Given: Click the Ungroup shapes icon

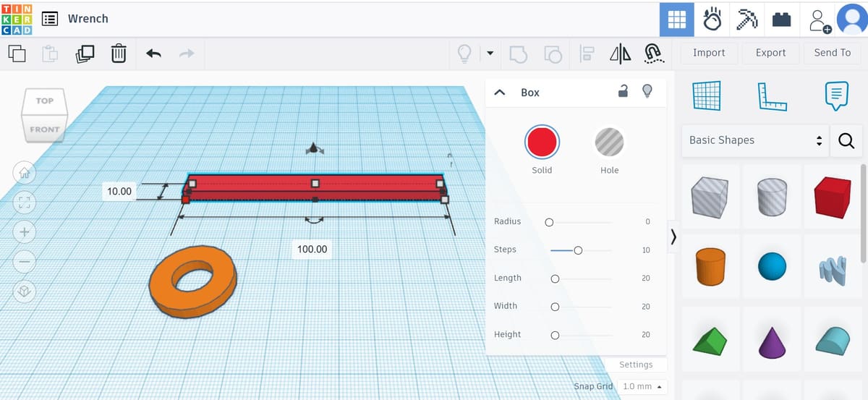Looking at the screenshot, I should point(553,54).
